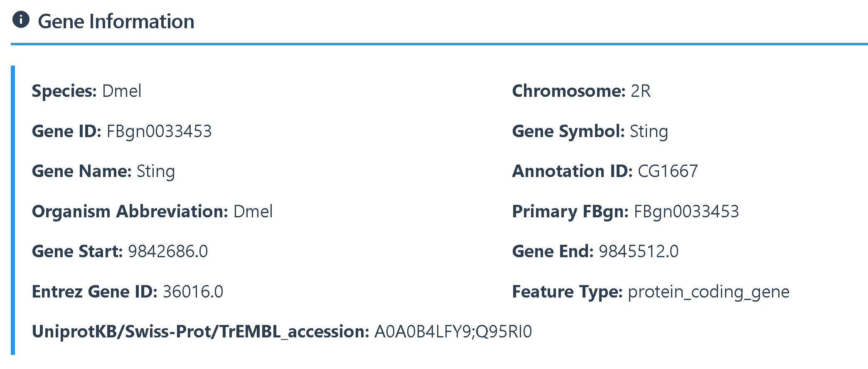Click the Entrez Gene ID label
Screen dimensions: 868x369
(94, 292)
